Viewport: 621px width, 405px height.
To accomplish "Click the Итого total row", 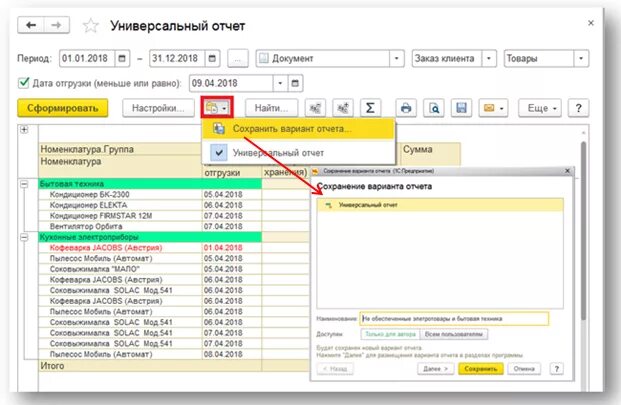I will coord(174,366).
